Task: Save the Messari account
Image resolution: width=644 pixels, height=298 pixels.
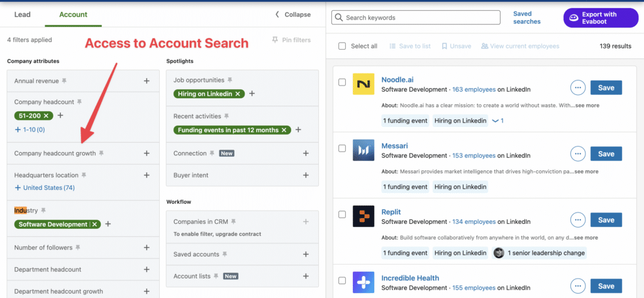Action: point(606,154)
